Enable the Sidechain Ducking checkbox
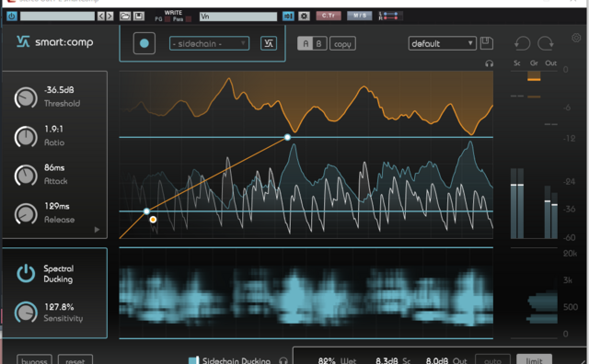The image size is (589, 364). (x=193, y=360)
